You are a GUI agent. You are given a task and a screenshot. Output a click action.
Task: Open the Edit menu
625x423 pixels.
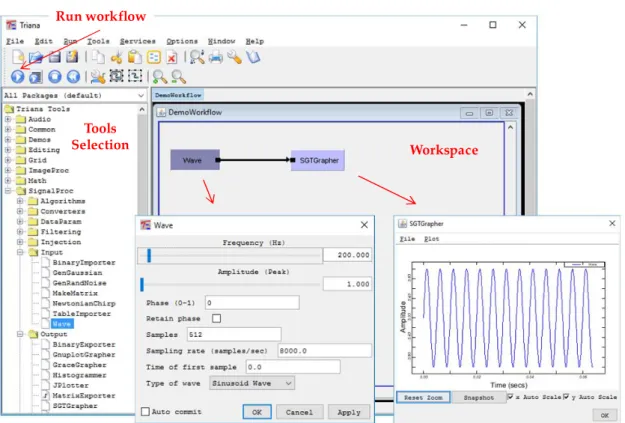[x=43, y=41]
